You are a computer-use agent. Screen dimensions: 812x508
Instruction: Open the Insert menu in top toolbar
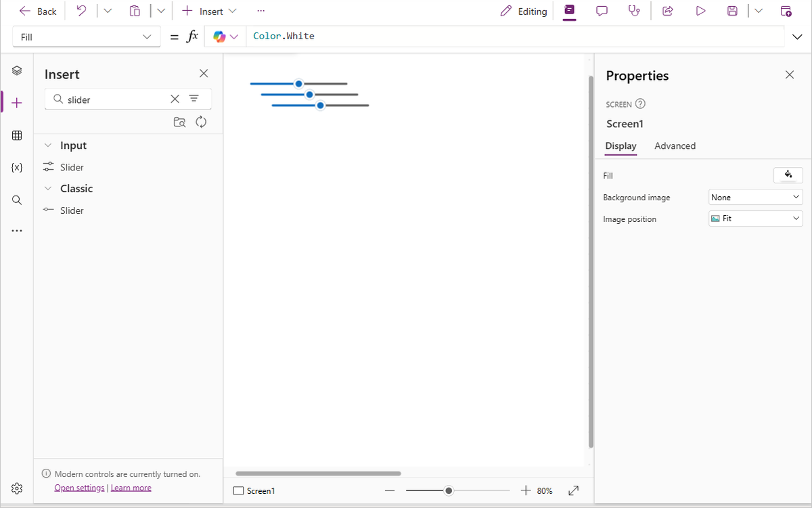coord(210,11)
